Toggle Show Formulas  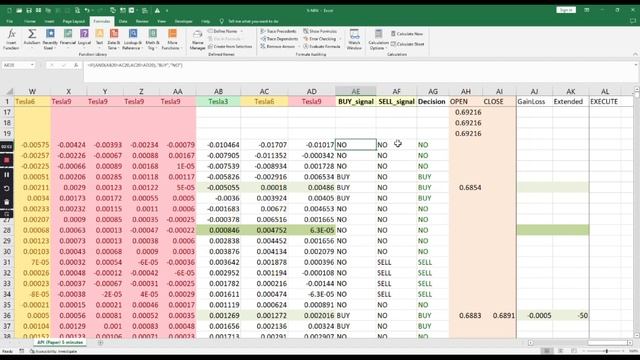click(320, 31)
